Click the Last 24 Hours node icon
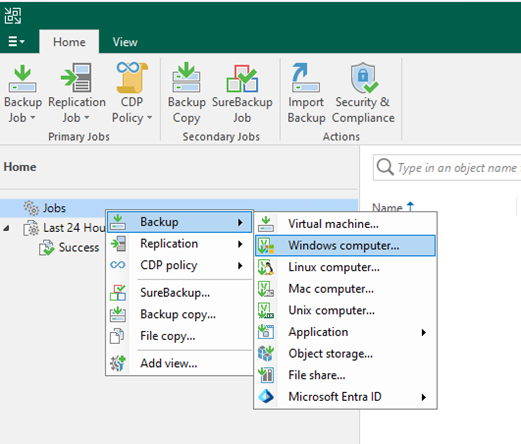 31,228
